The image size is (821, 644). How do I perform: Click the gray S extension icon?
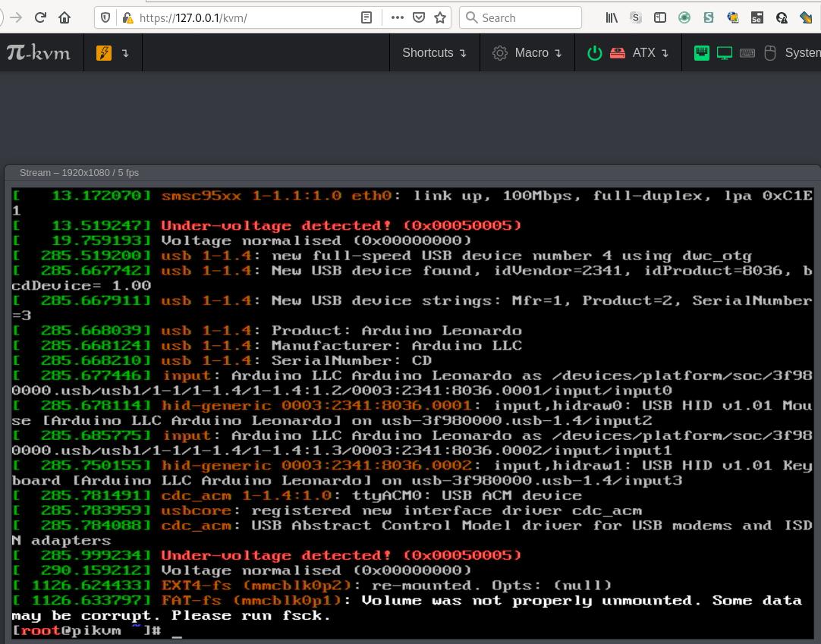click(x=636, y=17)
